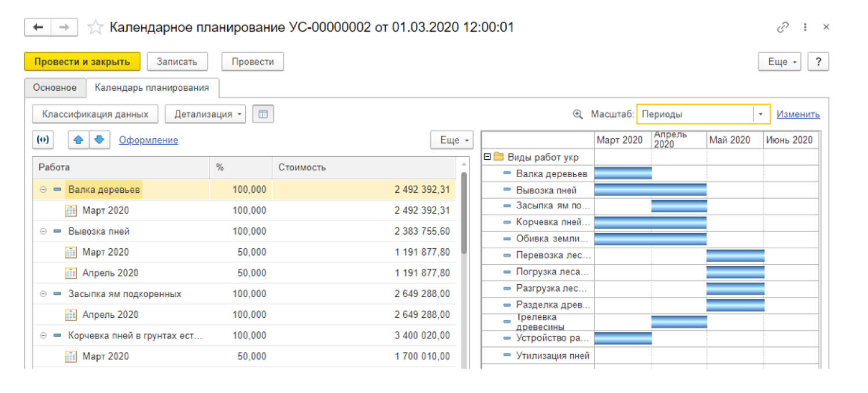Move selected row down with arrow
Screen dimensions: 868x393
click(x=99, y=139)
